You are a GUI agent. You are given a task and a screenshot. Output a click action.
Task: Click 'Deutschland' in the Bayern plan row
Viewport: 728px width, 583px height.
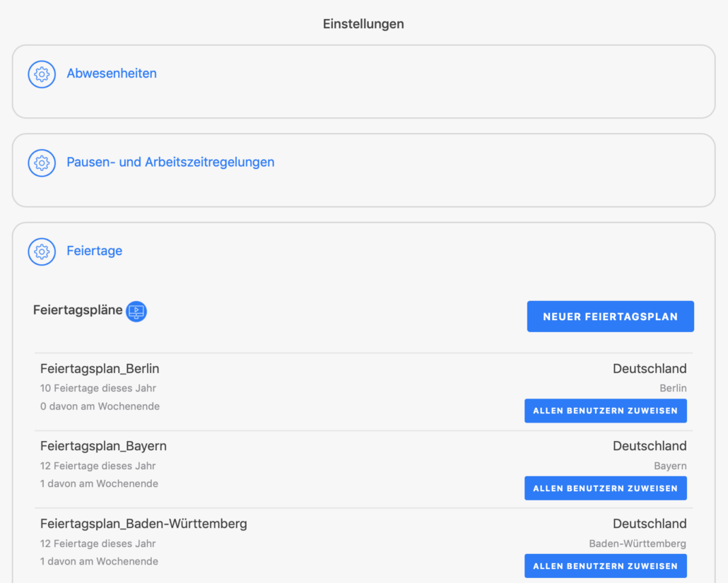click(650, 446)
